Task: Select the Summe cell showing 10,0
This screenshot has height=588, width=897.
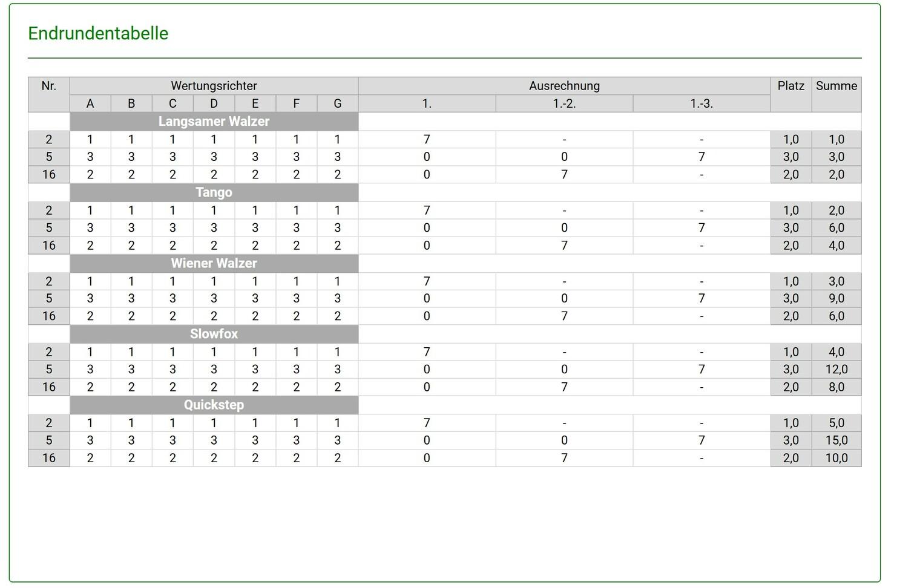Action: pyautogui.click(x=836, y=458)
